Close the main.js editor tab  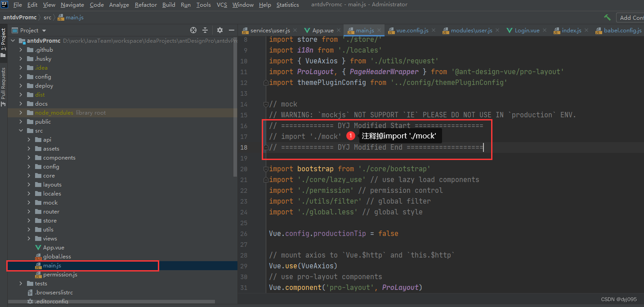[x=380, y=31]
